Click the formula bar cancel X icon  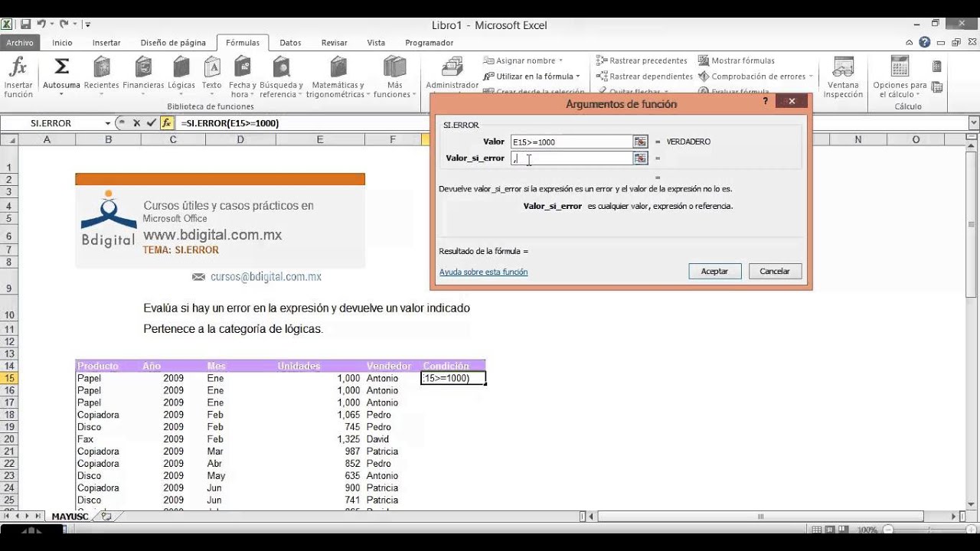coord(136,122)
